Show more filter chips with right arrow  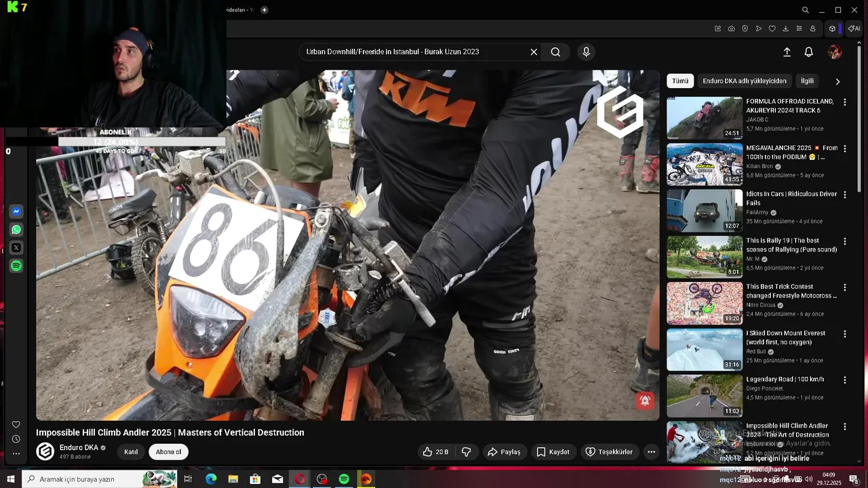(837, 81)
